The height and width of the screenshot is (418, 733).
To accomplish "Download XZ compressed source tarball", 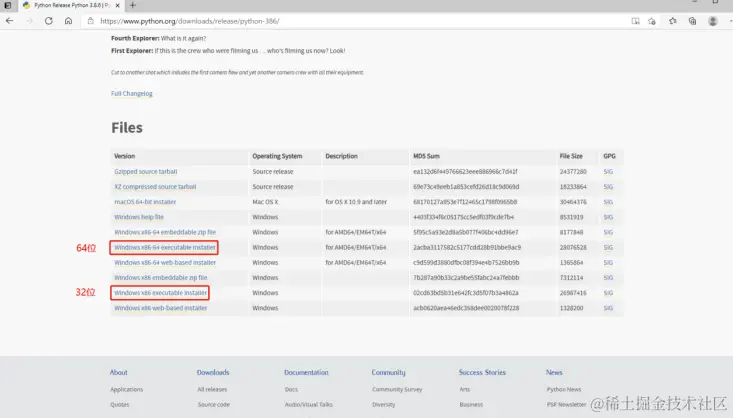I will click(x=155, y=187).
